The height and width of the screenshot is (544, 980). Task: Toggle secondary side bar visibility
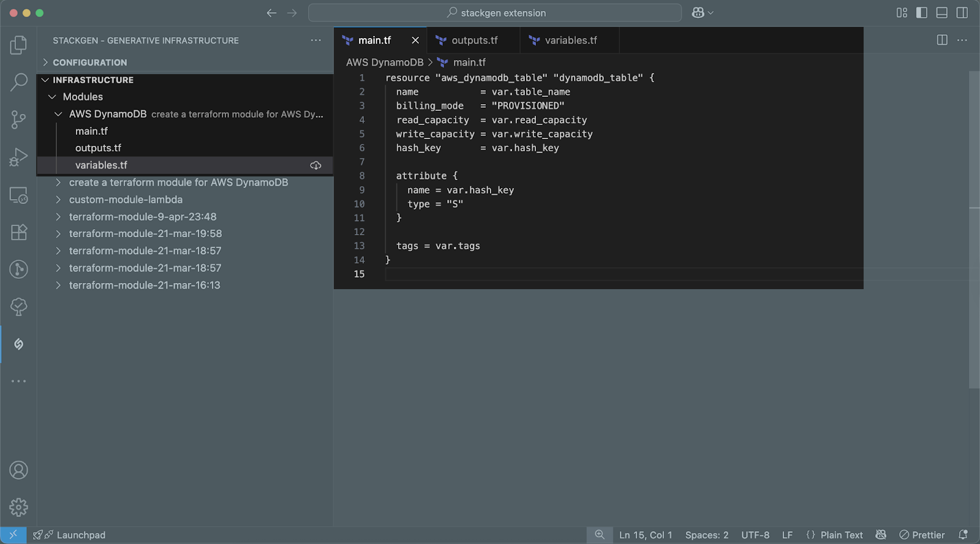962,13
